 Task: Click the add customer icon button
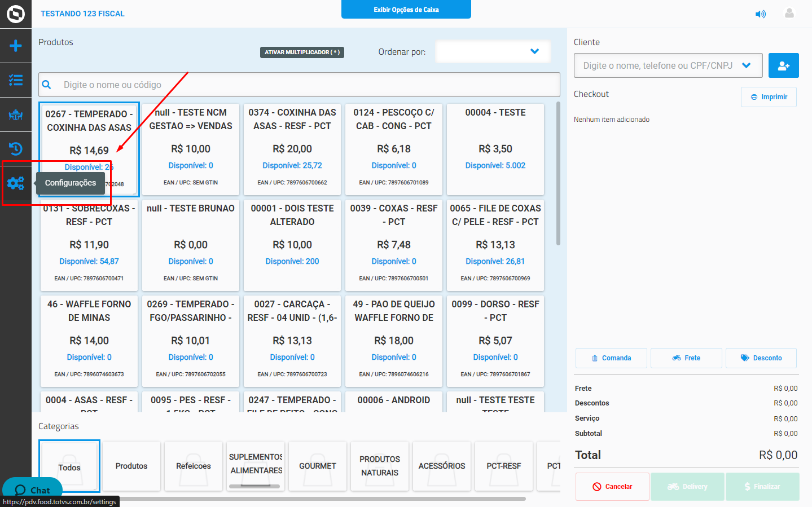coord(783,65)
